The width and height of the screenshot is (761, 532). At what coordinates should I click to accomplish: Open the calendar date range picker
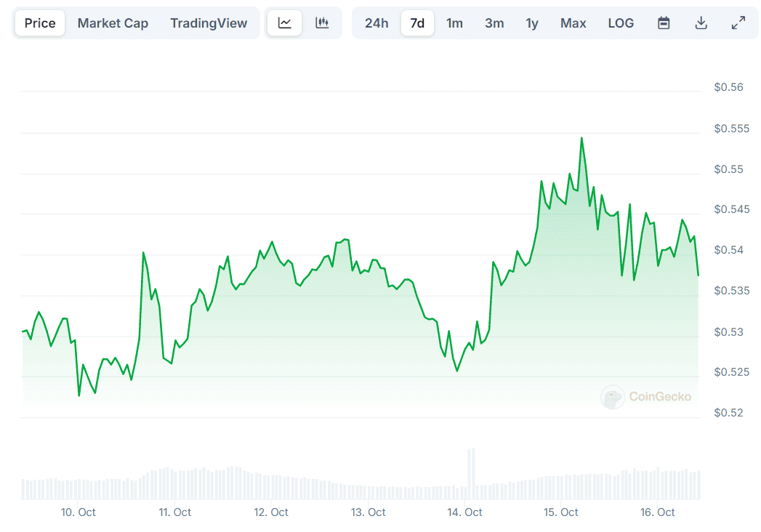(664, 23)
